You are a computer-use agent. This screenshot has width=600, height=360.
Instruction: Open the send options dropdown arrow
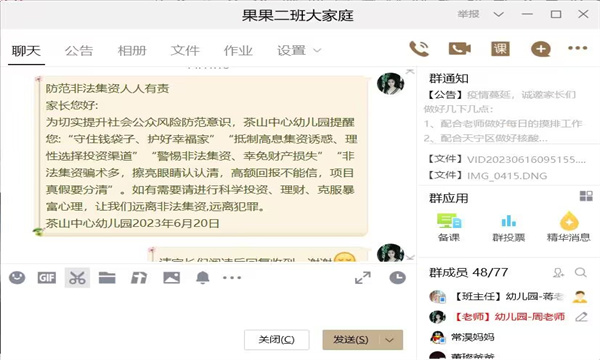coord(390,340)
